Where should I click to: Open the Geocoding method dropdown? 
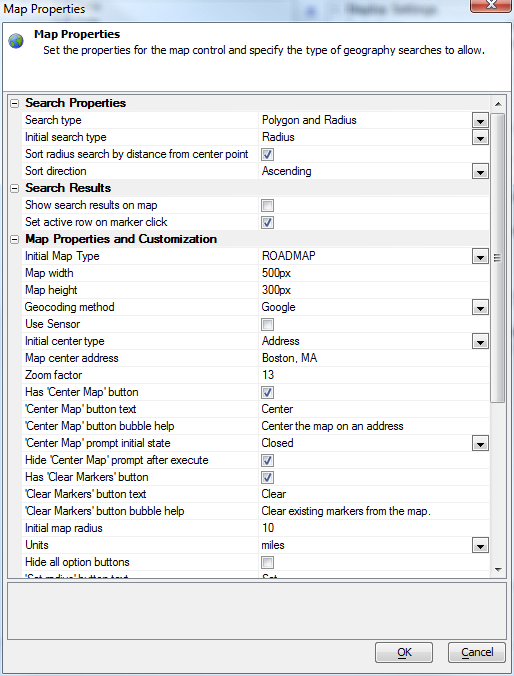(x=480, y=307)
